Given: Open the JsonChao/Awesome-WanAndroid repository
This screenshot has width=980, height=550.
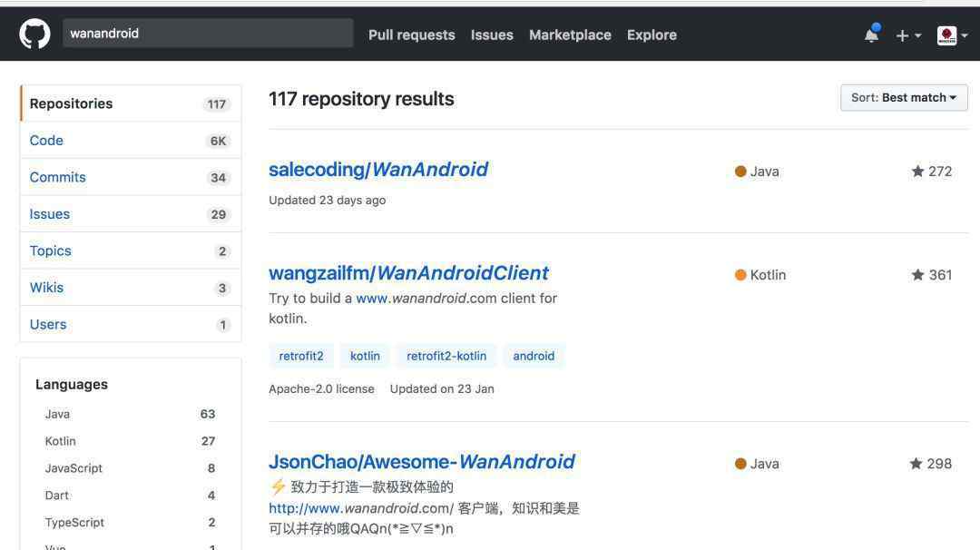Looking at the screenshot, I should coord(422,462).
